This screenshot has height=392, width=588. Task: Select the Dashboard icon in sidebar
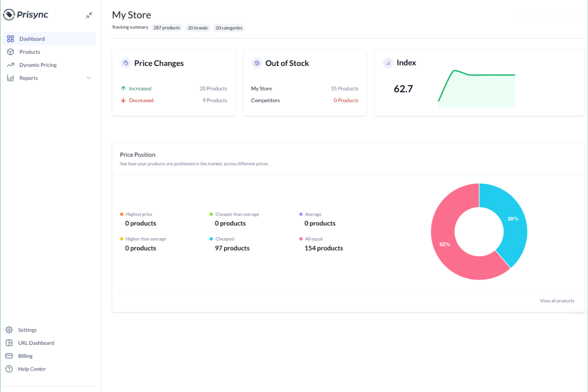pos(10,39)
